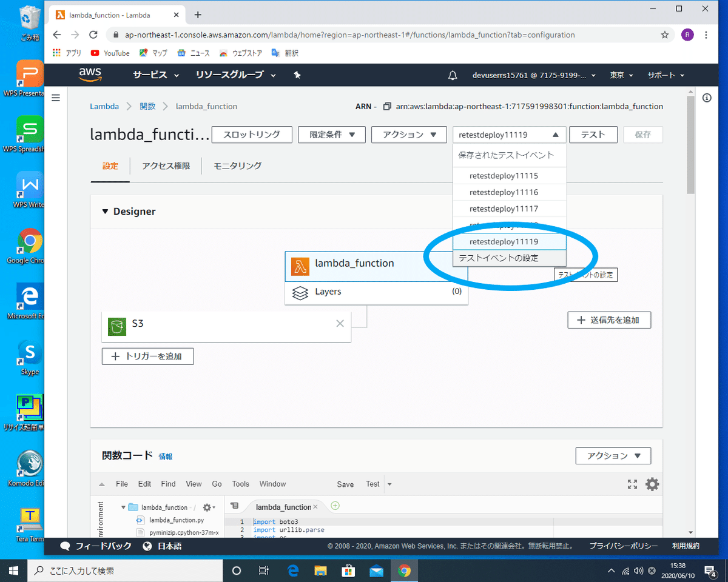
Task: Collapse the retestdeploy11119 test event selector
Action: 509,135
